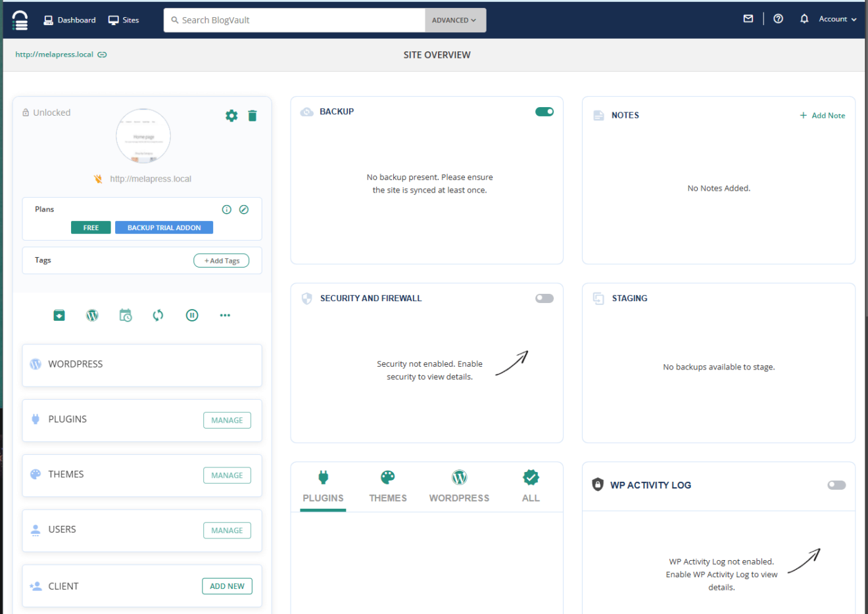Expand the Account dropdown menu
The image size is (868, 614).
click(838, 19)
